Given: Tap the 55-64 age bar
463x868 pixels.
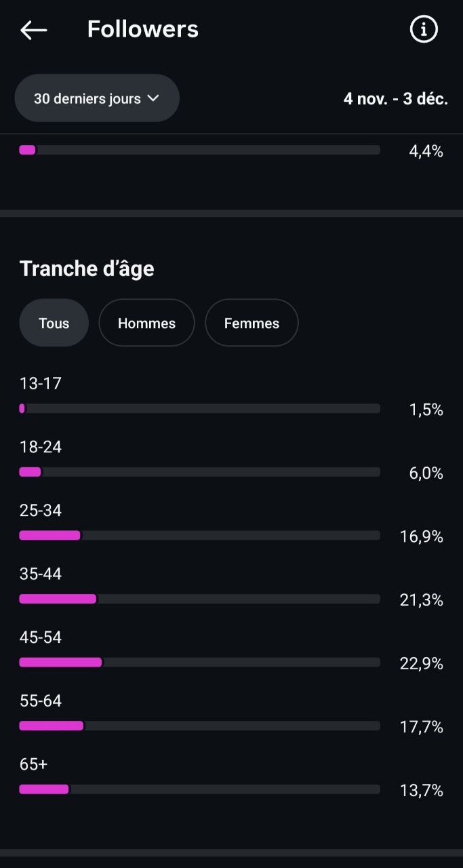Looking at the screenshot, I should 199,726.
